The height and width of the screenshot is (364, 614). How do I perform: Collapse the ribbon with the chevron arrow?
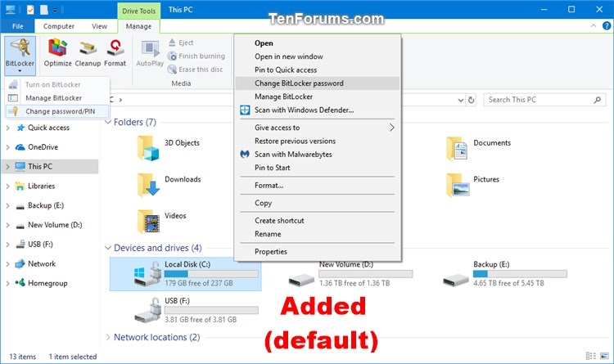click(594, 26)
